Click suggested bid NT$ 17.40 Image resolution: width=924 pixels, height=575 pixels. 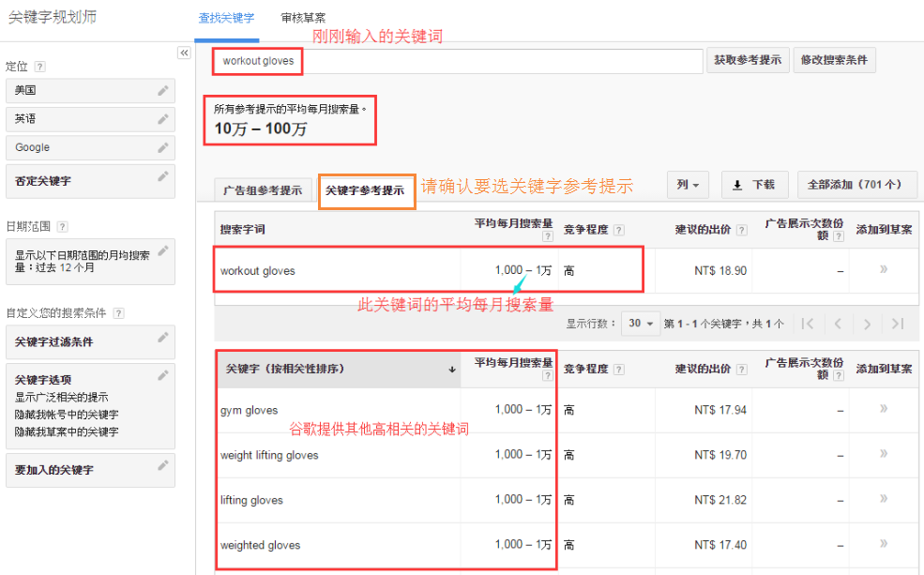(720, 545)
